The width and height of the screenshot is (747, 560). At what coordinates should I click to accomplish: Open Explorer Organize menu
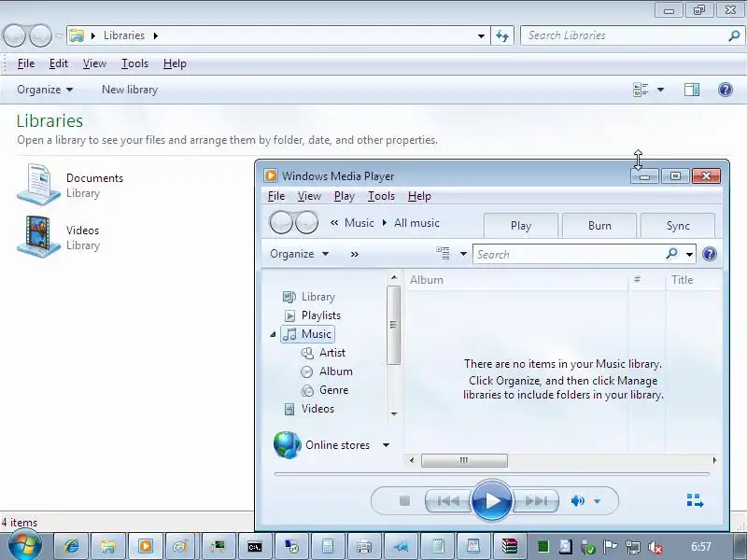[x=45, y=90]
